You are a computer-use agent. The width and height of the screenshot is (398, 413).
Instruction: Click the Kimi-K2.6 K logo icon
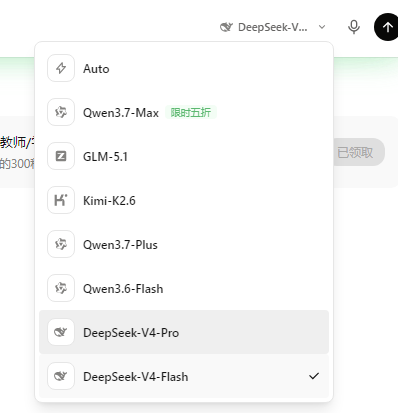61,200
